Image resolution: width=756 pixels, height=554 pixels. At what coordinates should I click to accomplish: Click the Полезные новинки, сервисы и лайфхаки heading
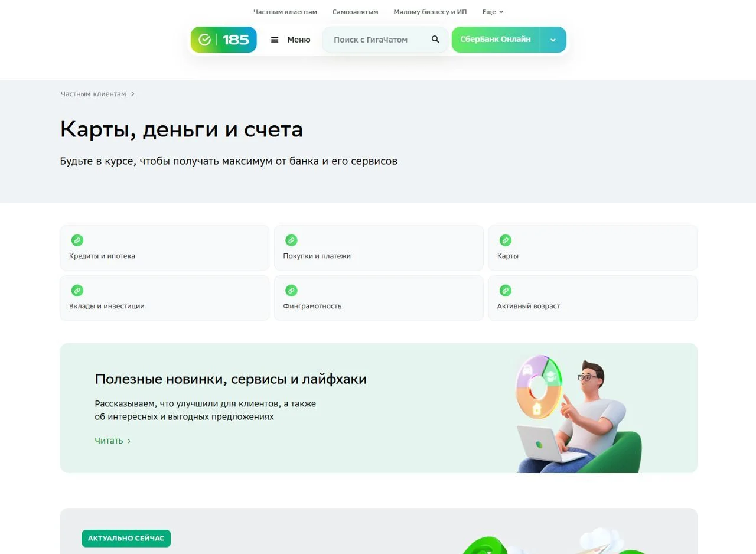tap(230, 379)
